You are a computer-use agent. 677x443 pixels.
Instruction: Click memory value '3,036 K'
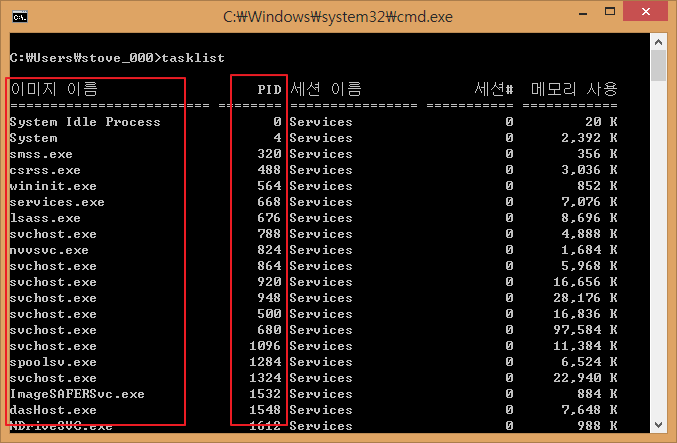pos(589,170)
